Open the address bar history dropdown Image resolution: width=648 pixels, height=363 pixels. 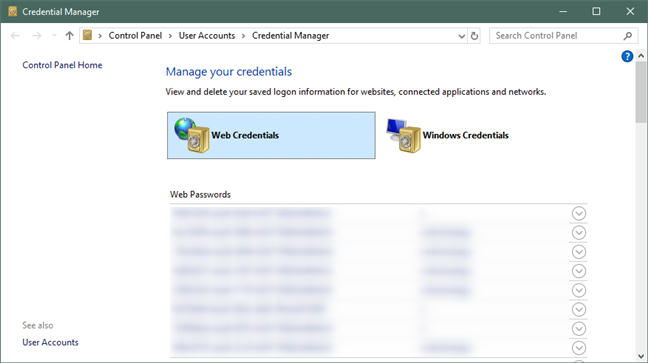[x=462, y=36]
